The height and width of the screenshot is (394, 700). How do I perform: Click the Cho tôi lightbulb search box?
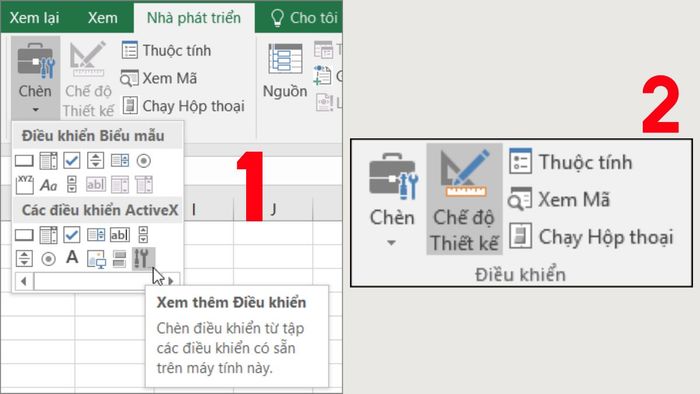[x=304, y=18]
